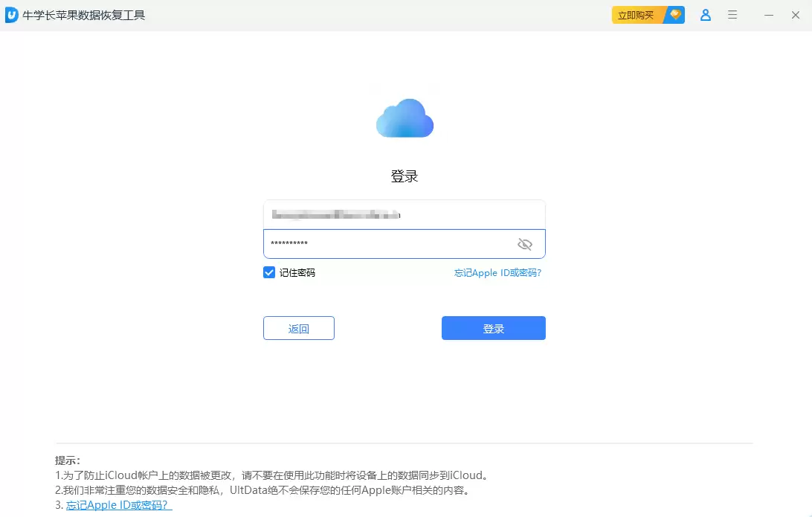
Task: Click tip 2 about UltData privacy
Action: pyautogui.click(x=262, y=490)
